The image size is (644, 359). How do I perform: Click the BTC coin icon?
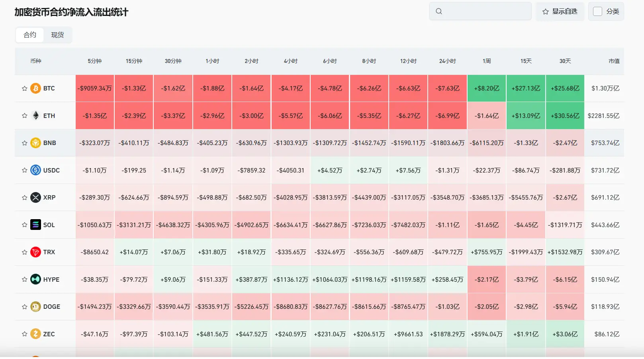click(x=35, y=88)
